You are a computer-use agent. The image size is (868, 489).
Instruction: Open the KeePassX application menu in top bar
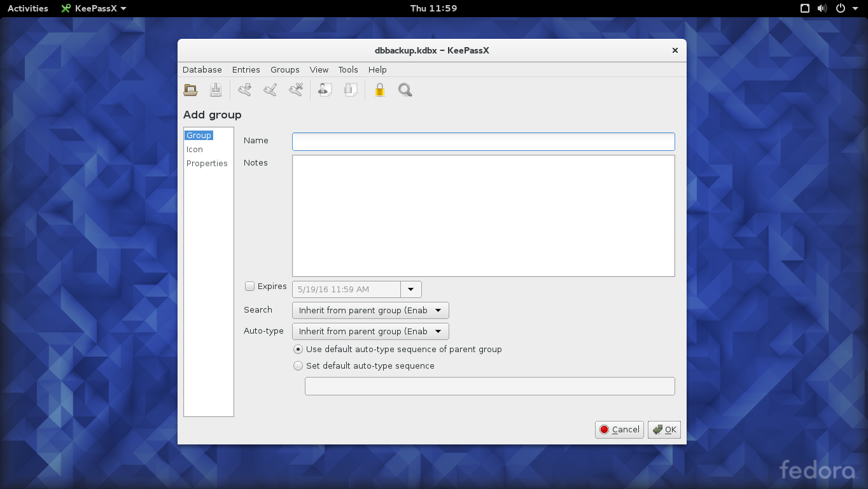94,8
